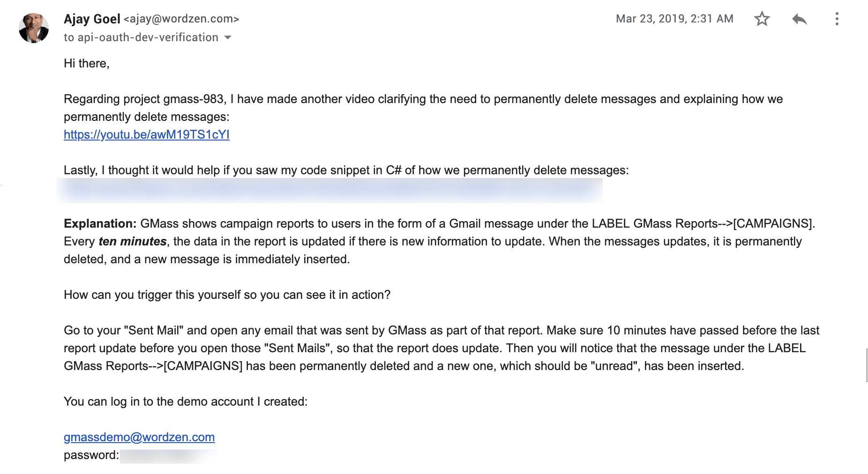The image size is (868, 474).
Task: Open the youtu.be video link
Action: click(x=146, y=135)
